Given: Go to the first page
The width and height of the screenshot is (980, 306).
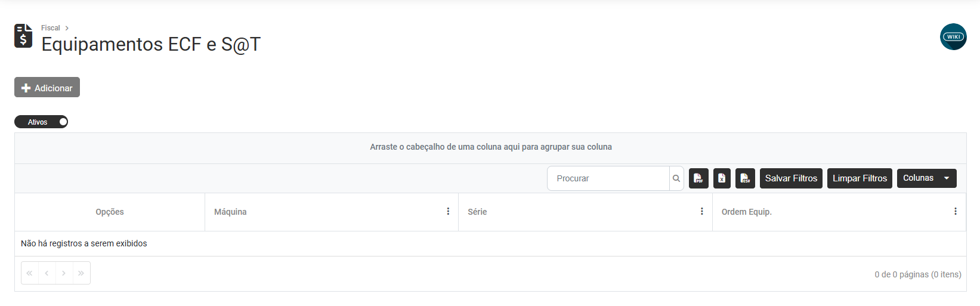Looking at the screenshot, I should tap(29, 273).
